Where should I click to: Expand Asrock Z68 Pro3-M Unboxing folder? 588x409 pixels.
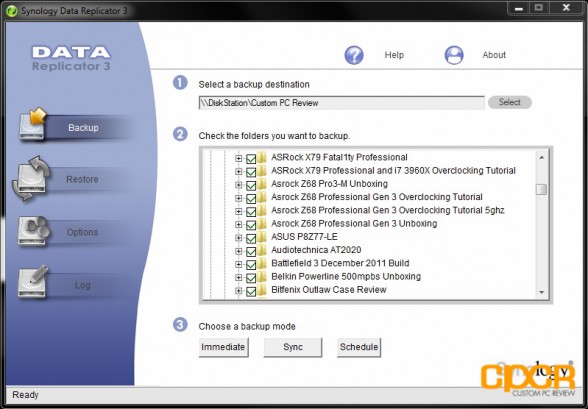coord(238,185)
